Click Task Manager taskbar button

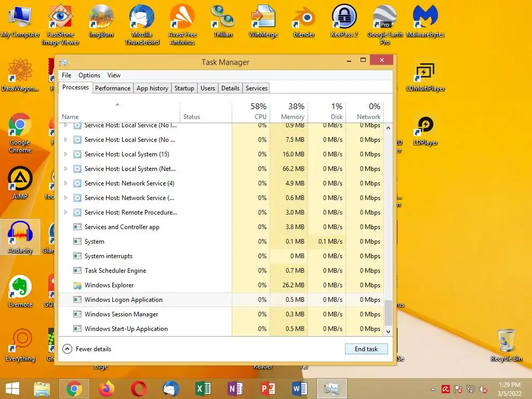coord(332,389)
